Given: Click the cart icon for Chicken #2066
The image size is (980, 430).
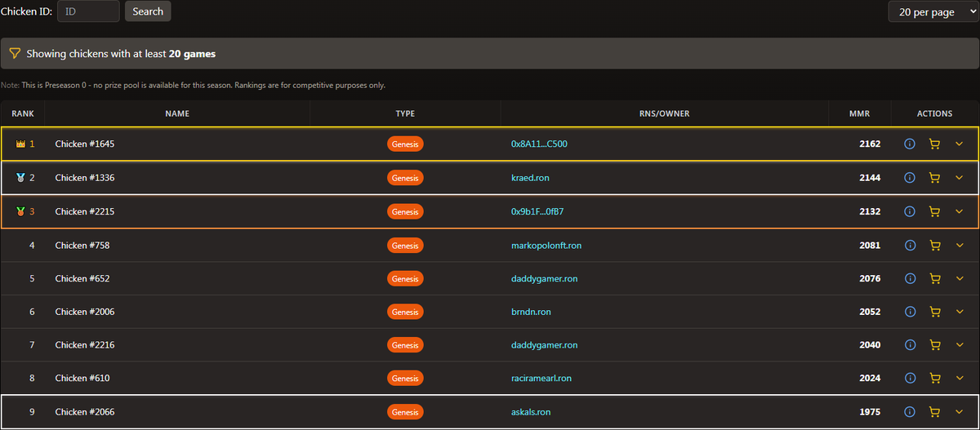Looking at the screenshot, I should click(935, 412).
